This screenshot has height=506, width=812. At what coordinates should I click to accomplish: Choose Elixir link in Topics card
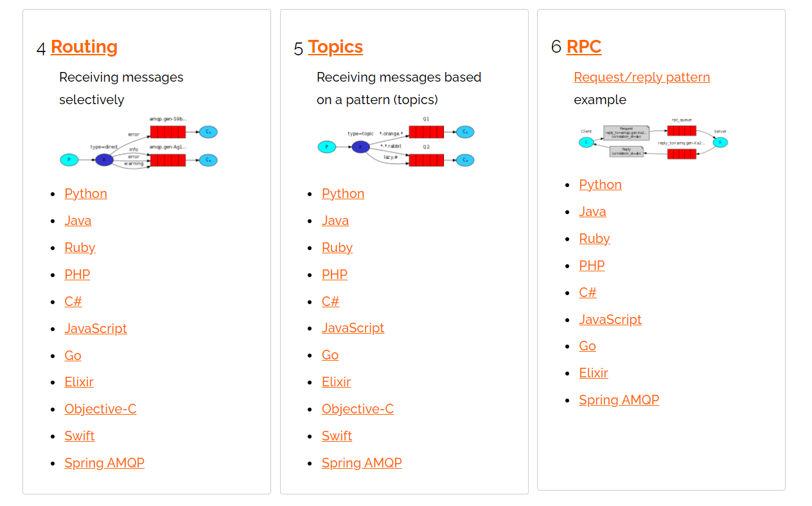click(x=337, y=382)
